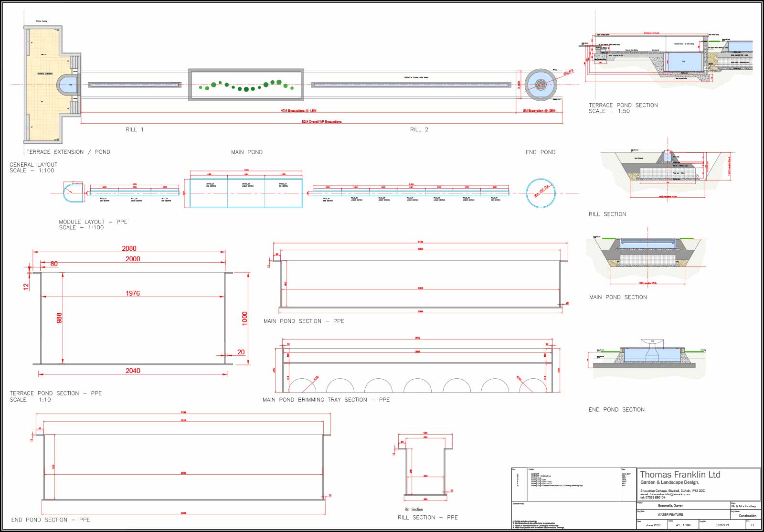Click the WATER FEATURE drawing title field
764x532 pixels.
point(670,514)
